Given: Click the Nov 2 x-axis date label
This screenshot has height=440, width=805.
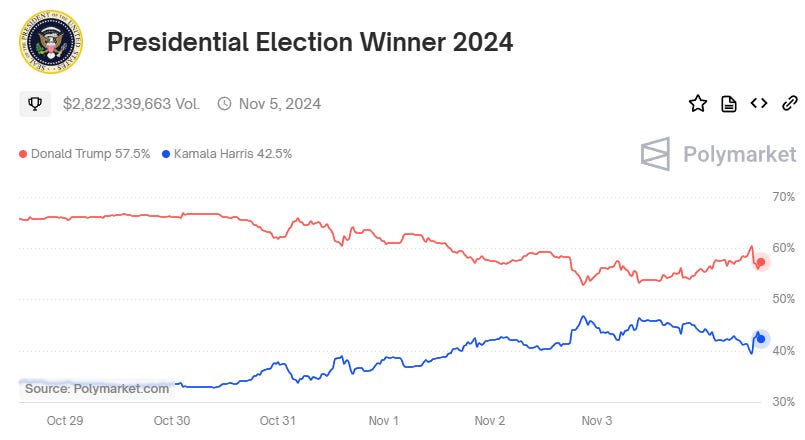Looking at the screenshot, I should pyautogui.click(x=489, y=421).
